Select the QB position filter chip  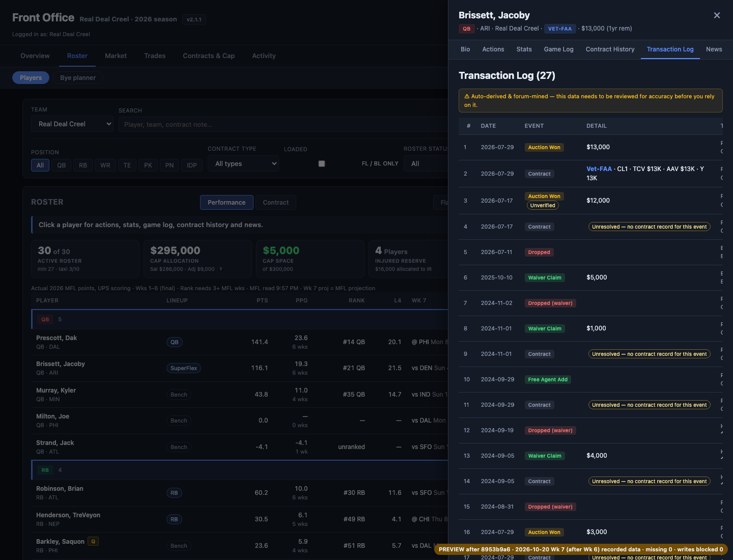62,165
